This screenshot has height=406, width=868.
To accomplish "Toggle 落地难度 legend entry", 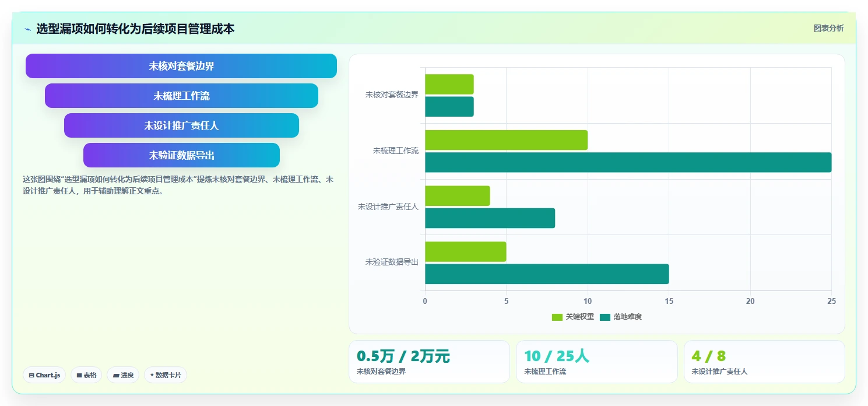I will pos(621,317).
